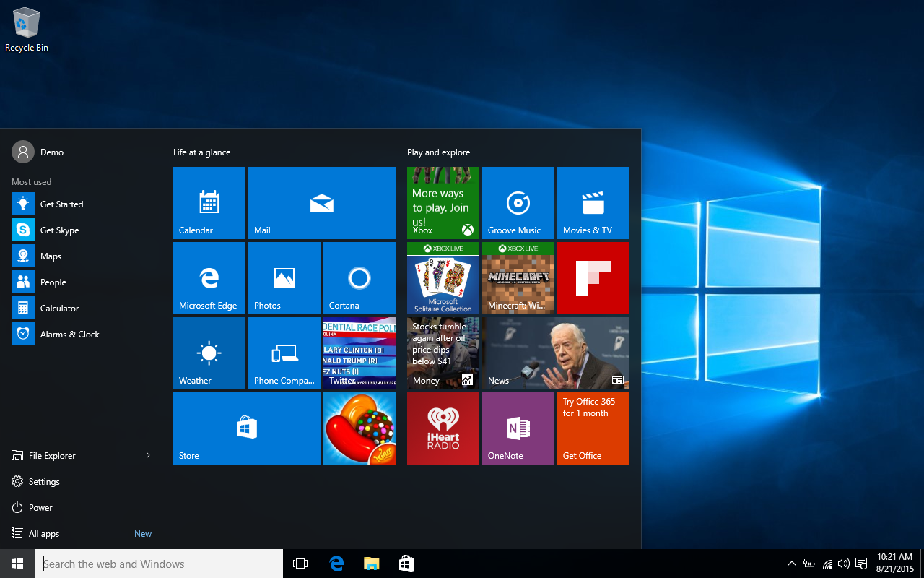This screenshot has height=578, width=924.
Task: Open the OneNote tile
Action: coord(518,428)
